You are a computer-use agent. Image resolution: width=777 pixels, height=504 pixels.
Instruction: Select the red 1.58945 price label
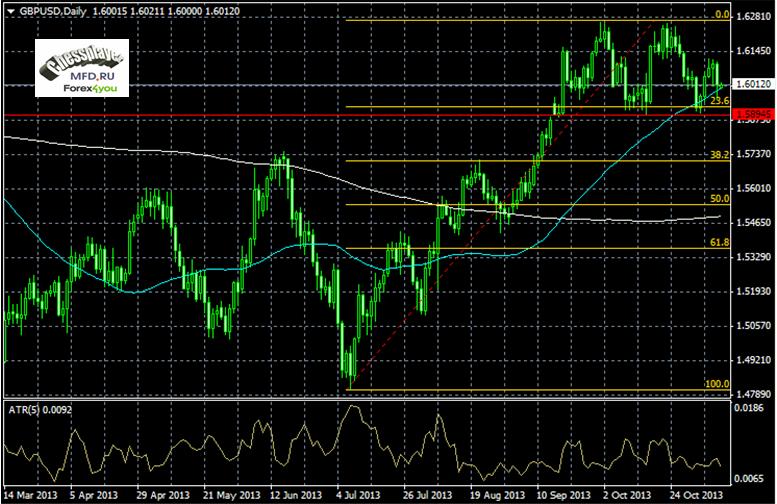[752, 117]
